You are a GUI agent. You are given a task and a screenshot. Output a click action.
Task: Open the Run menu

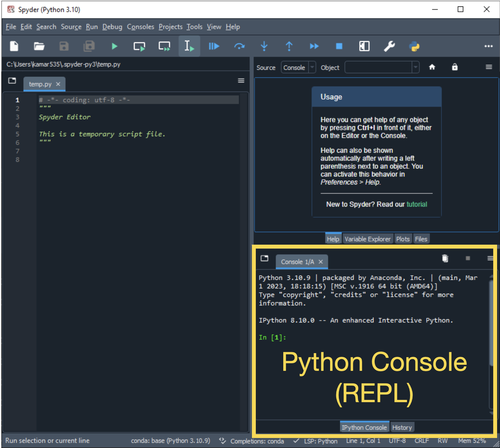point(92,27)
